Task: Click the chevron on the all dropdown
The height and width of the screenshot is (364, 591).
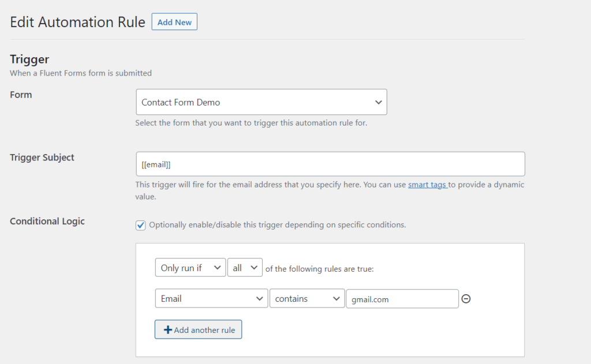Action: pos(253,267)
